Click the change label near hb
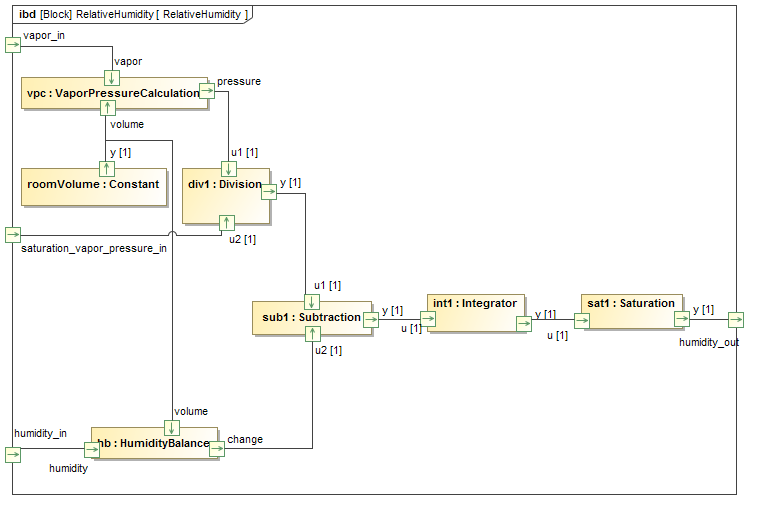This screenshot has width=768, height=519. point(245,439)
